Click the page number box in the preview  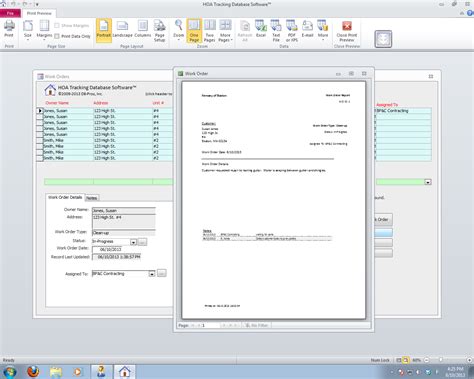tap(211, 325)
